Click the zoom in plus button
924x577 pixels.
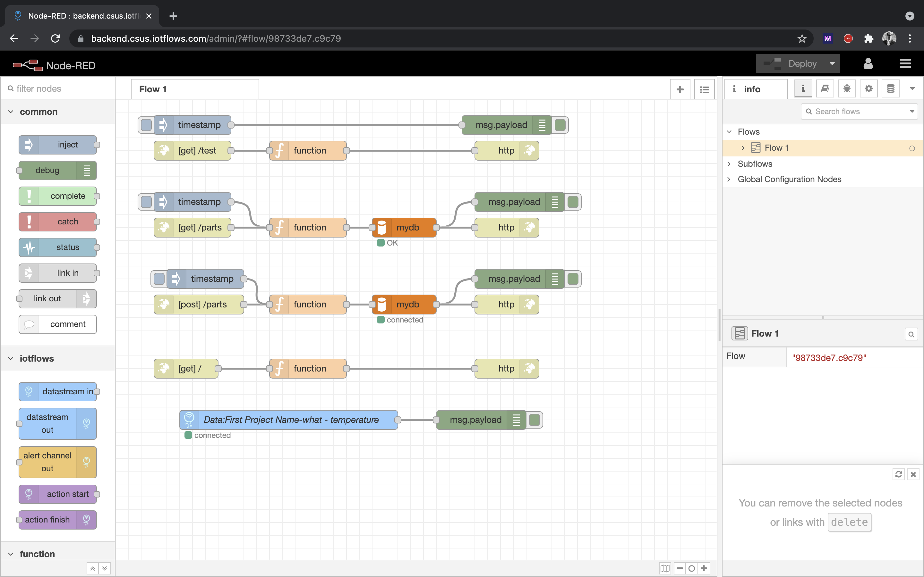(704, 568)
